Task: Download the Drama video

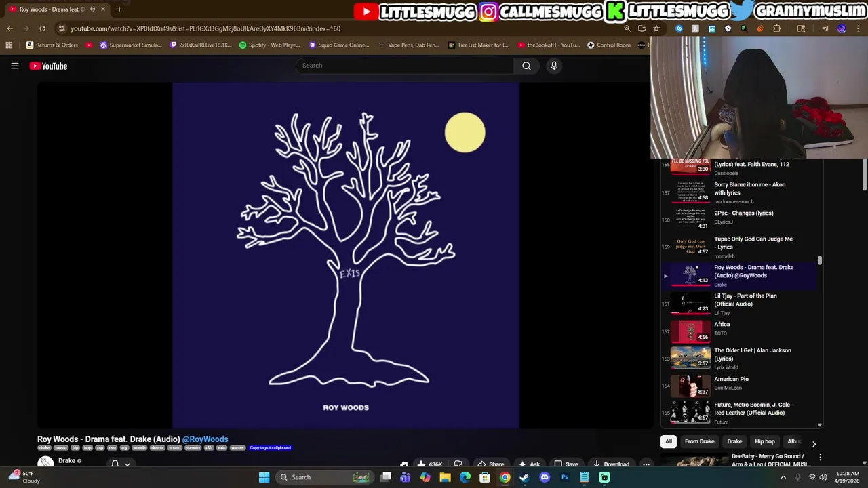Action: [x=611, y=464]
